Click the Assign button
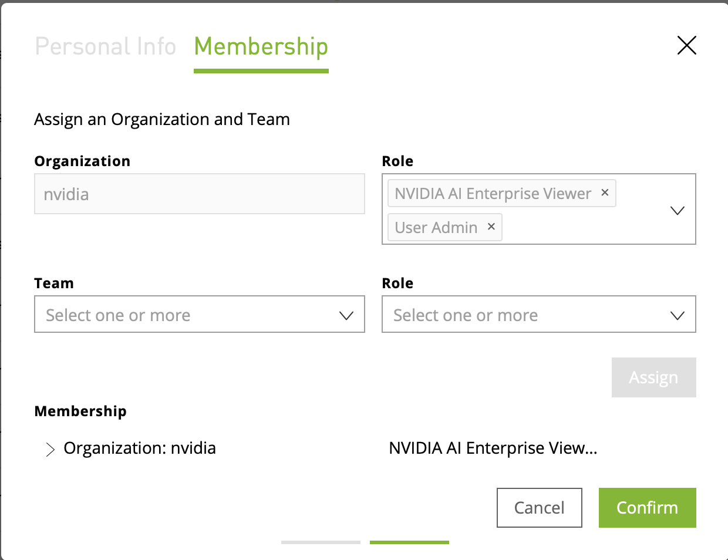The image size is (728, 560). [653, 377]
